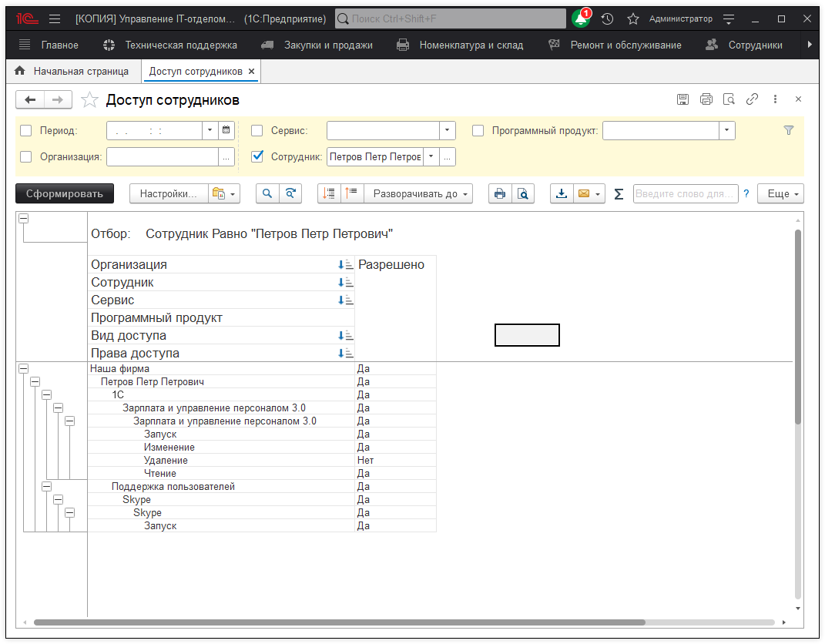Copy link with chain icon
Screen dimensions: 825x644
[x=752, y=99]
